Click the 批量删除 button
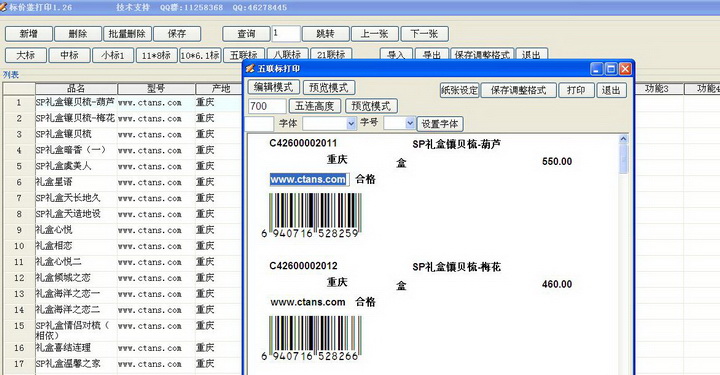The image size is (720, 375). point(127,34)
